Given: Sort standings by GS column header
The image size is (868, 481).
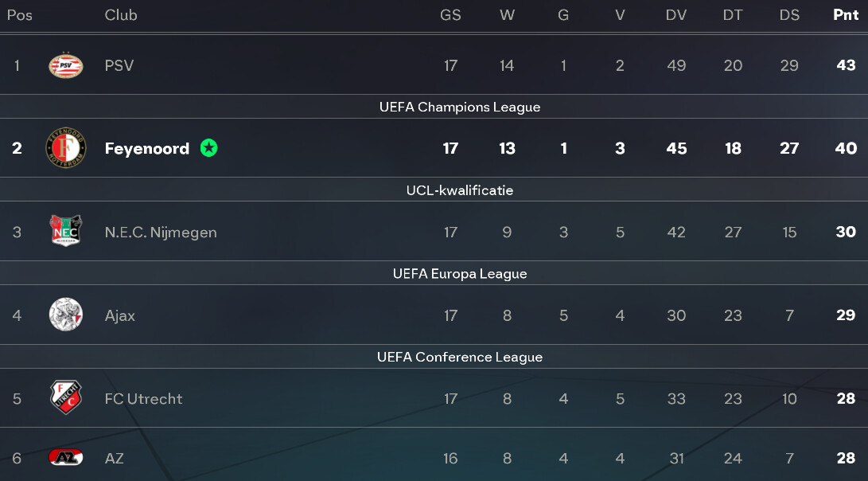Looking at the screenshot, I should pos(450,15).
